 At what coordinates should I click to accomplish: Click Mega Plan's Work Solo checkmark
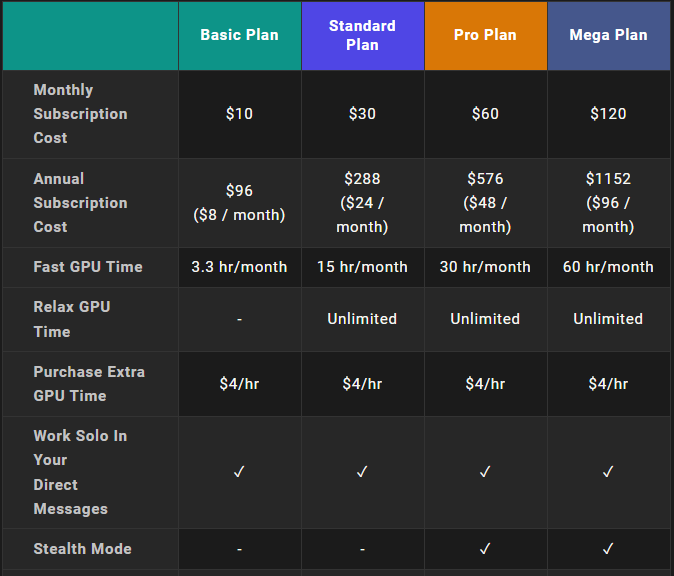pyautogui.click(x=608, y=472)
